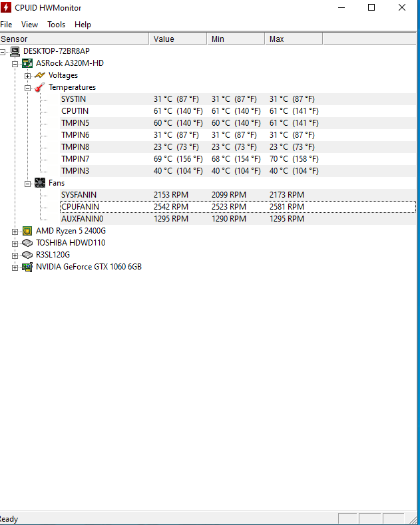
Task: Select the ASRock A320M-HD label
Action: tap(70, 63)
